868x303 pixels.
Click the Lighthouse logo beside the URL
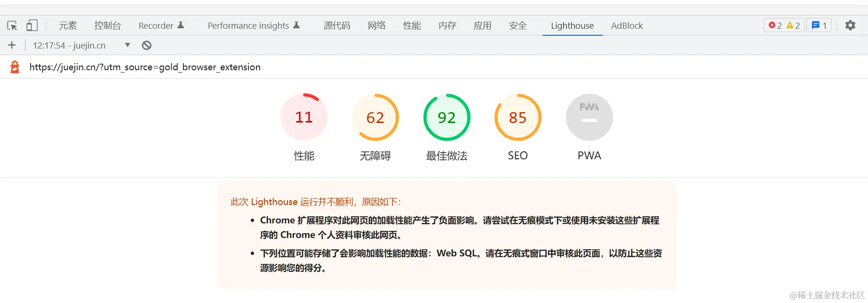pos(15,67)
